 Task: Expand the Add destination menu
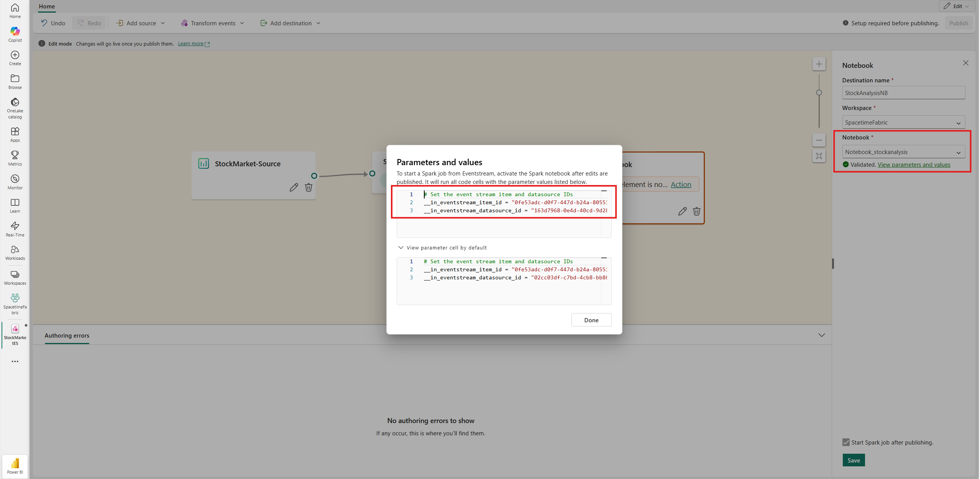tap(291, 23)
